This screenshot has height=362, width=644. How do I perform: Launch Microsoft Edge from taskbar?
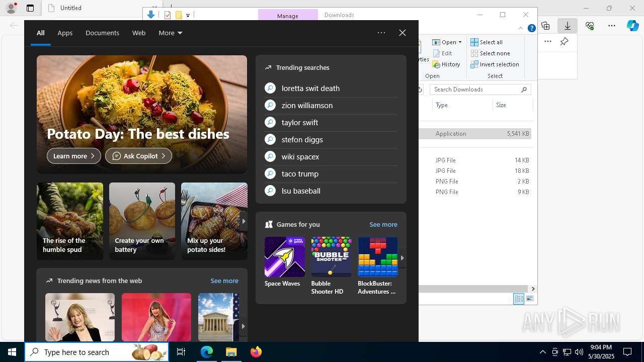207,352
